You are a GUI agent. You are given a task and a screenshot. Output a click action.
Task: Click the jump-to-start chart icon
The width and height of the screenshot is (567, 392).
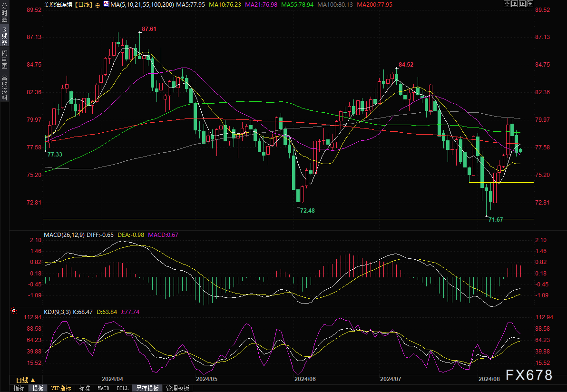click(514, 4)
